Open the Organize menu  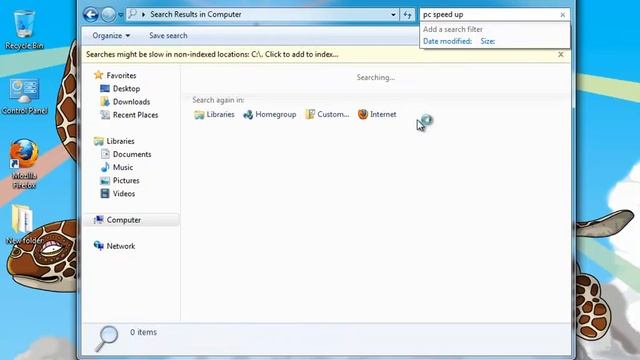pyautogui.click(x=111, y=36)
